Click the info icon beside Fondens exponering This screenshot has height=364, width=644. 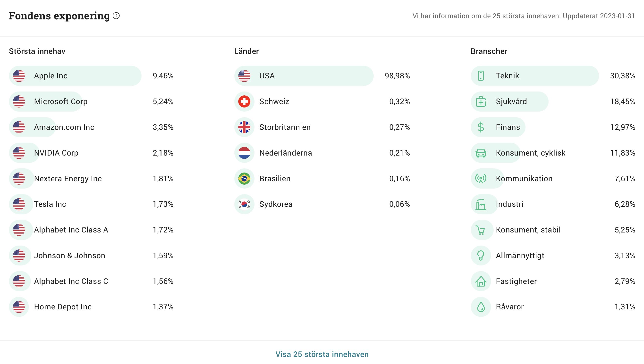(x=116, y=16)
